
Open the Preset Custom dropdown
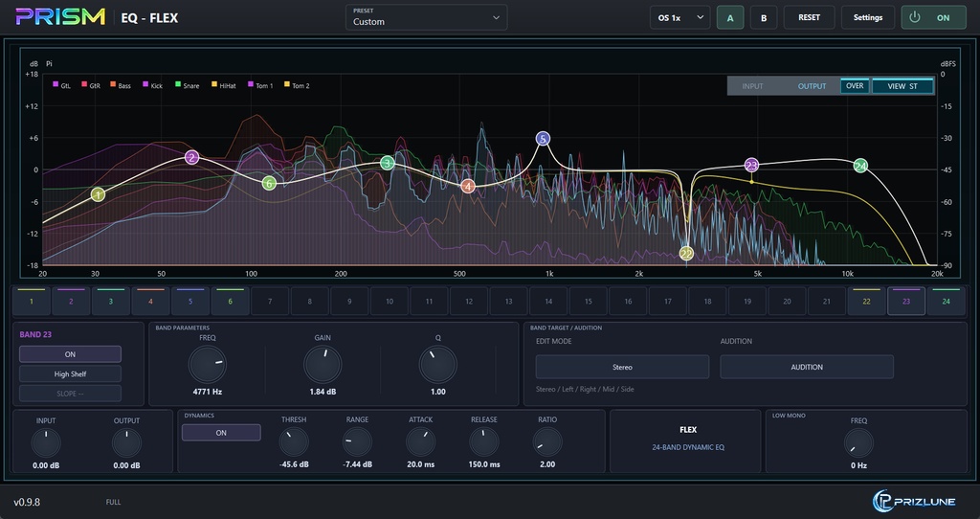click(426, 17)
